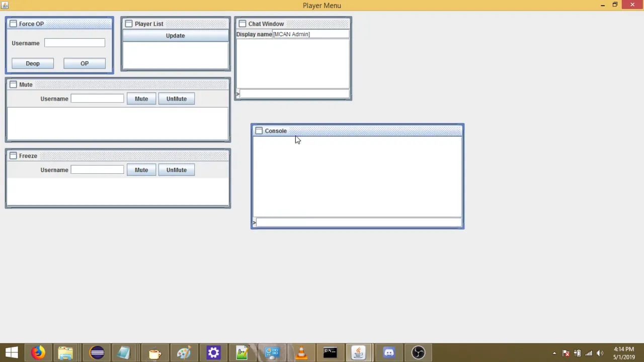This screenshot has height=362, width=644.
Task: Click the Player List frame title icon
Action: point(129,24)
